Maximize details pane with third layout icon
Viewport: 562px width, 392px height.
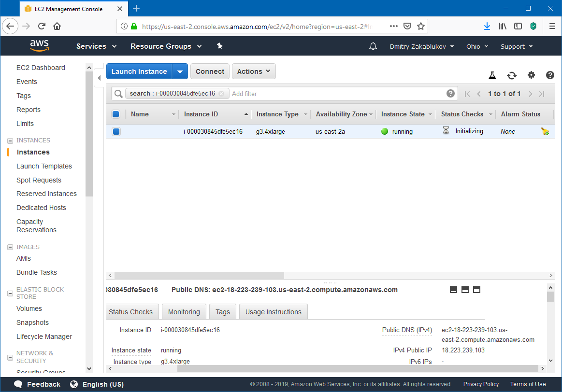[x=476, y=290]
